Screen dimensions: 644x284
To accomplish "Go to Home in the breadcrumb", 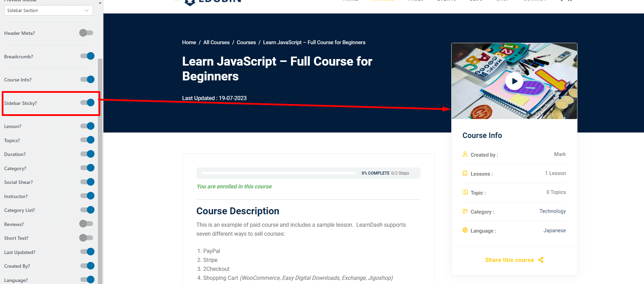I will [x=189, y=42].
